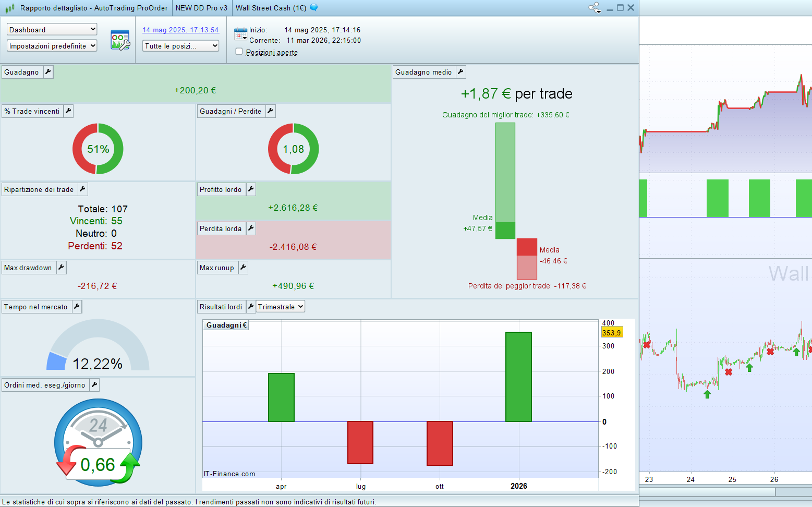Open the Impostazioni predefinite dropdown
The image size is (812, 507).
point(52,46)
